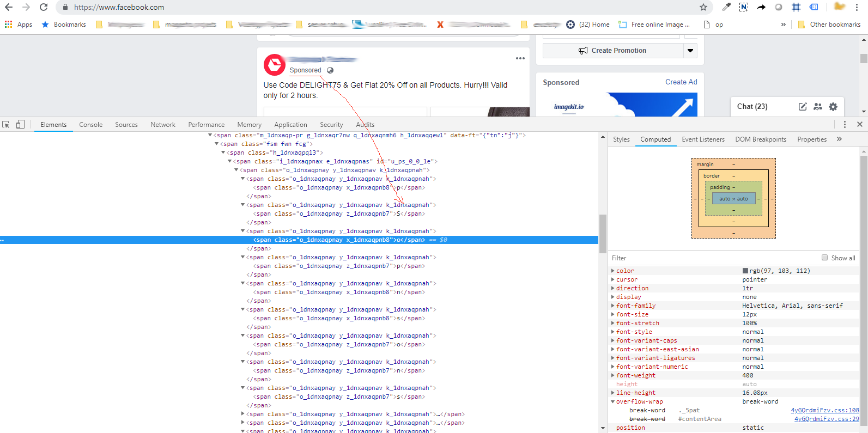Screen dimensions: 868x433
Task: Switch to the Console tab
Action: (91, 125)
